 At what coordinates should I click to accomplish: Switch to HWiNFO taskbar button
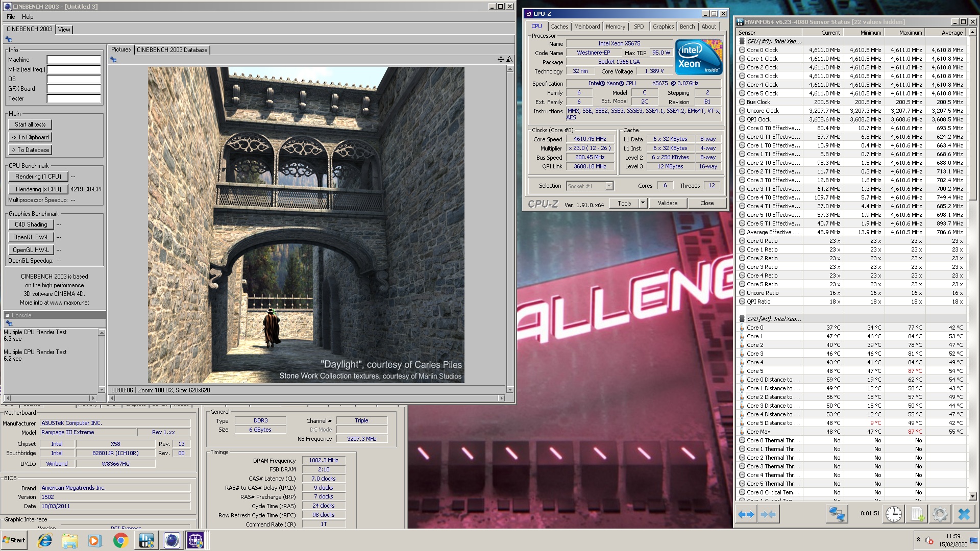click(x=146, y=540)
